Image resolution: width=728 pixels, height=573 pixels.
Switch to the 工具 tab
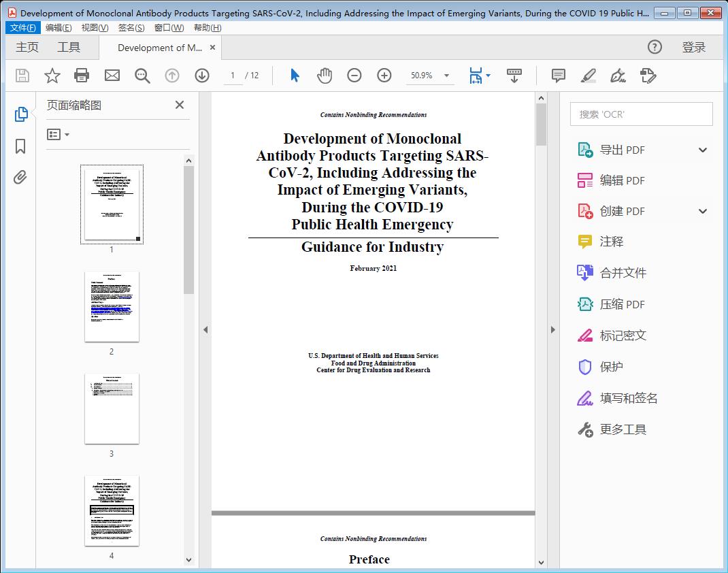(x=69, y=47)
